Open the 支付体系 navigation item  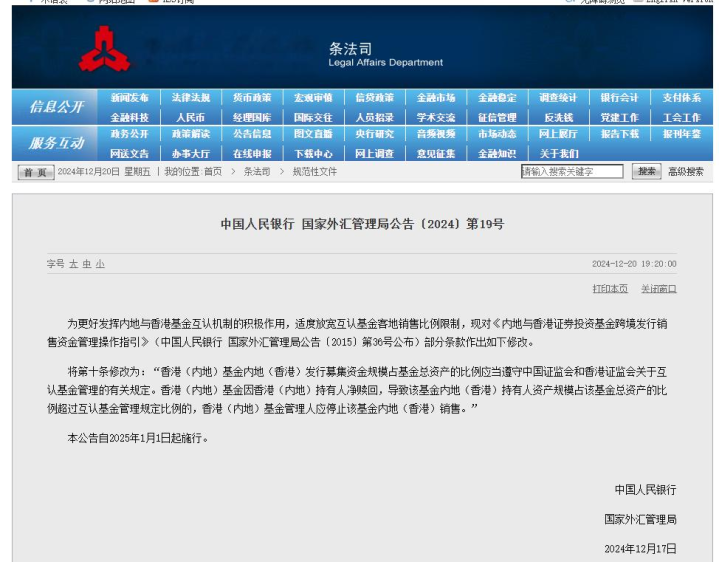click(x=681, y=98)
